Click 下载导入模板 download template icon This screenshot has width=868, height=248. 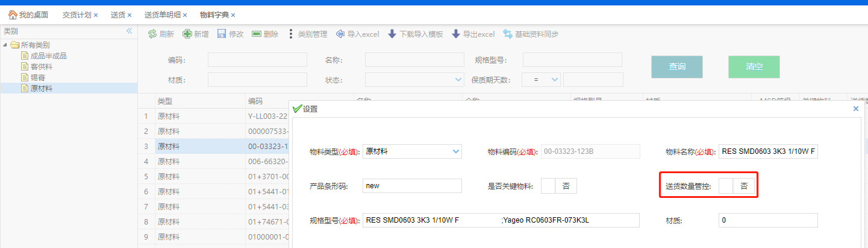pyautogui.click(x=392, y=34)
